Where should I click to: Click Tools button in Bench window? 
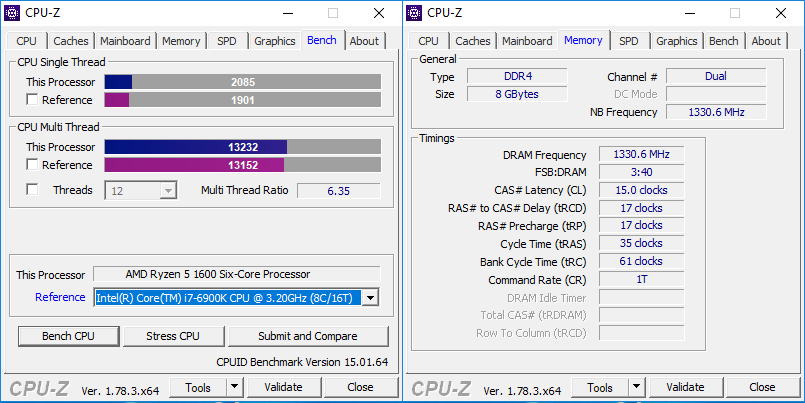click(198, 387)
